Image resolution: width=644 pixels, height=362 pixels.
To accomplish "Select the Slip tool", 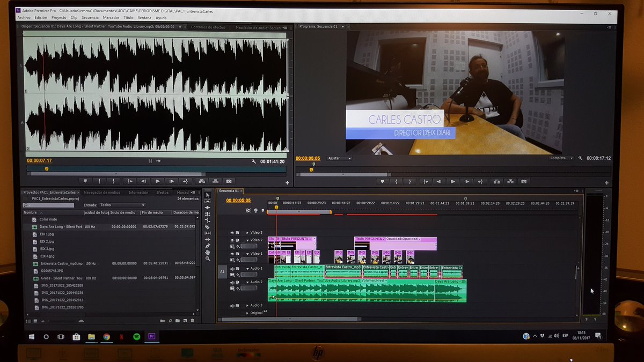I will pyautogui.click(x=208, y=233).
